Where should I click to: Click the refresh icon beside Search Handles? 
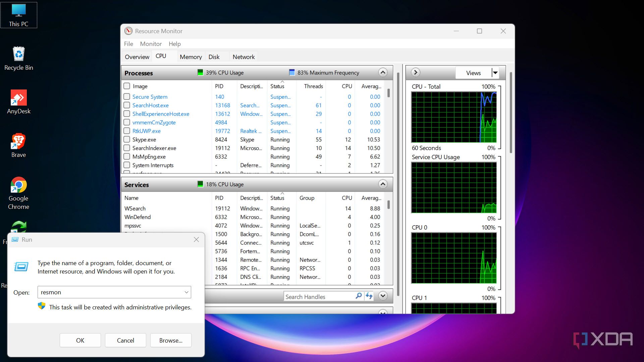click(x=369, y=296)
